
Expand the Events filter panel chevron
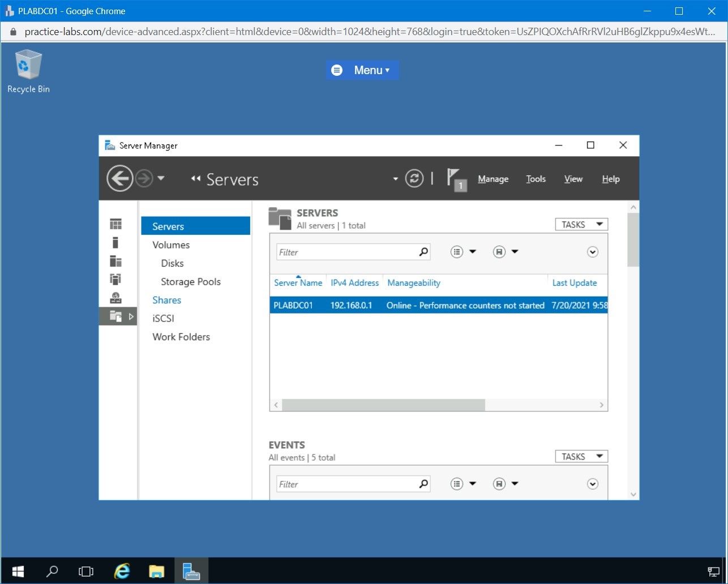click(593, 484)
